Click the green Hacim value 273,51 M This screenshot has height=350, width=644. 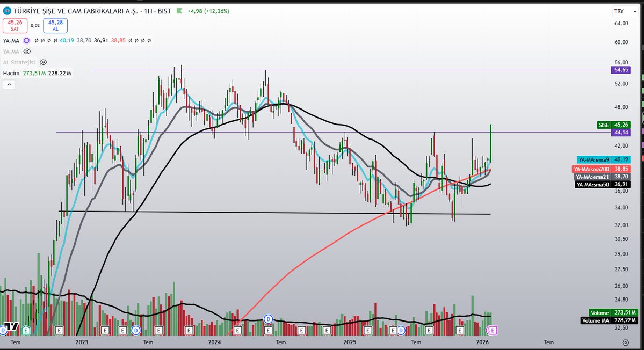tap(34, 73)
